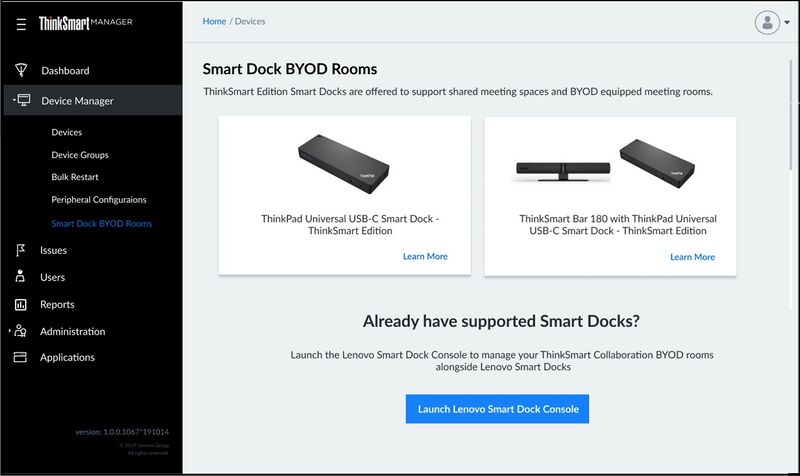Click the Dashboard icon in sidebar
This screenshot has width=800, height=476.
[20, 70]
